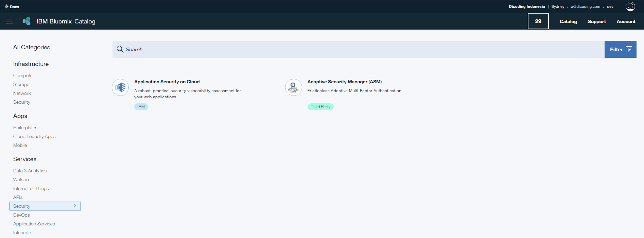
Task: Click the Adaptive Security Manager icon
Action: pyautogui.click(x=293, y=87)
